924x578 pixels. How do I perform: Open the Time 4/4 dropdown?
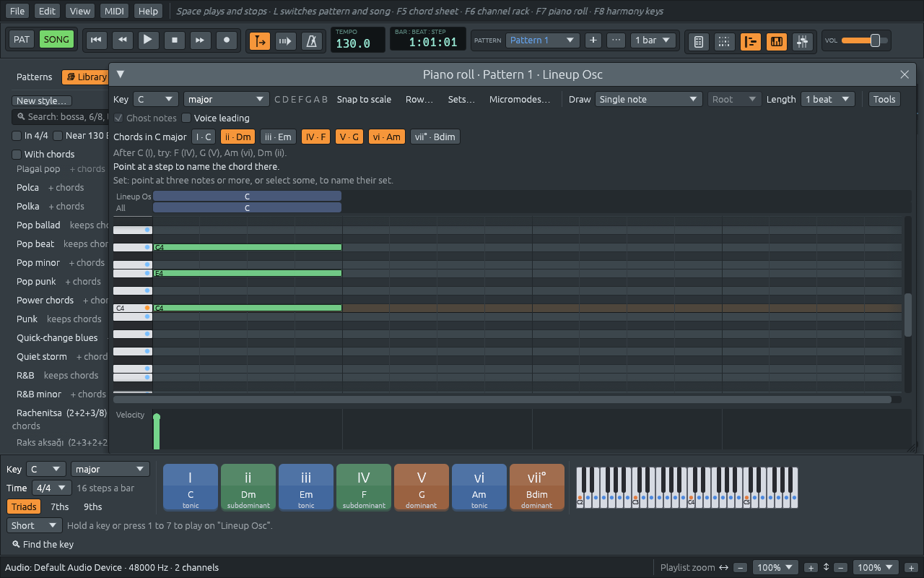point(52,488)
